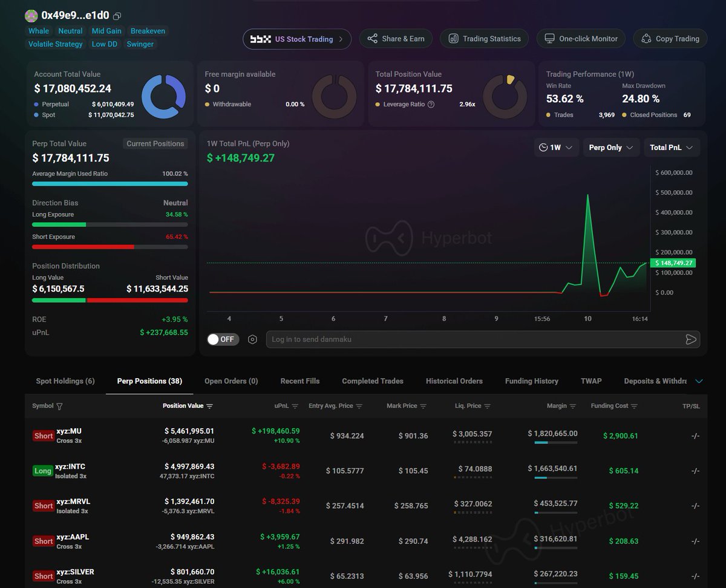Click the Trading Statistics chart icon
This screenshot has height=588, width=726.
point(453,39)
